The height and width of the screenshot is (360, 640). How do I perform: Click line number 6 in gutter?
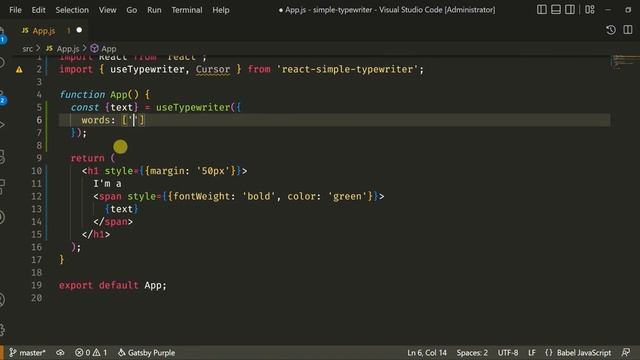(39, 120)
